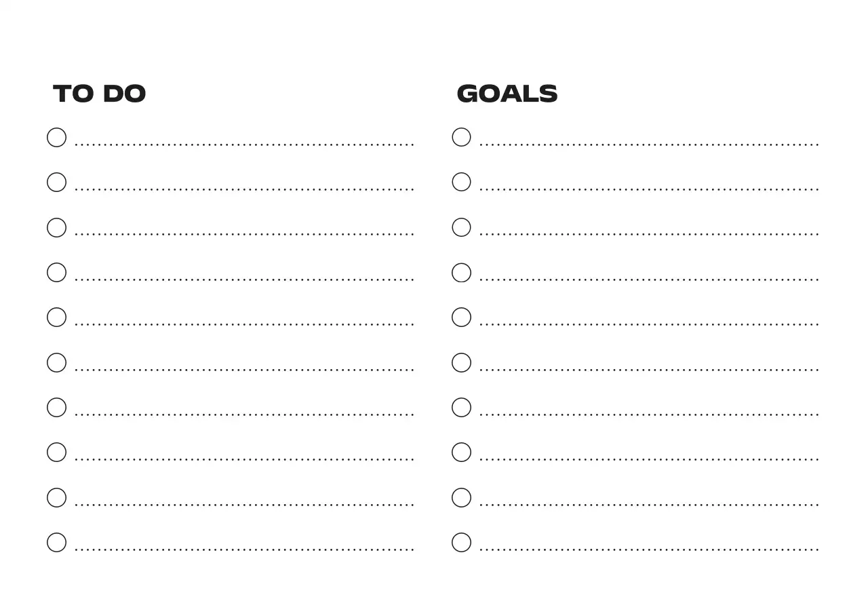Mark the fifth TO DO circle
Screen dimensions: 868x597
pyautogui.click(x=56, y=317)
